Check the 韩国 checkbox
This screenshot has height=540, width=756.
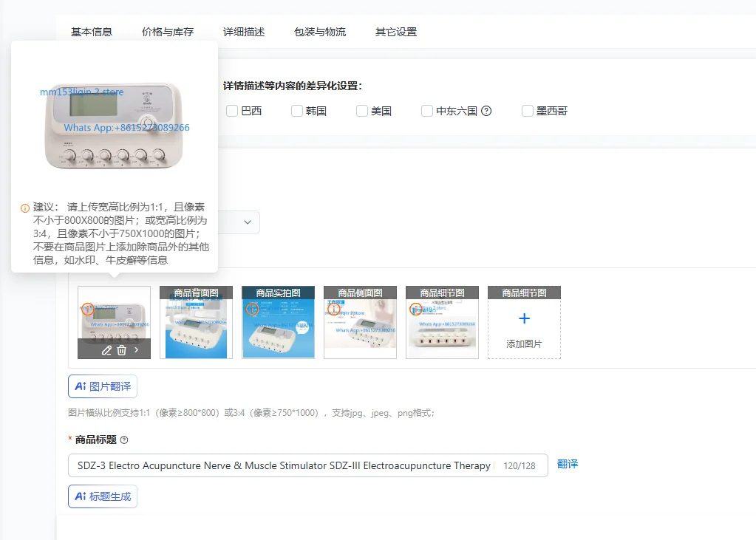297,111
